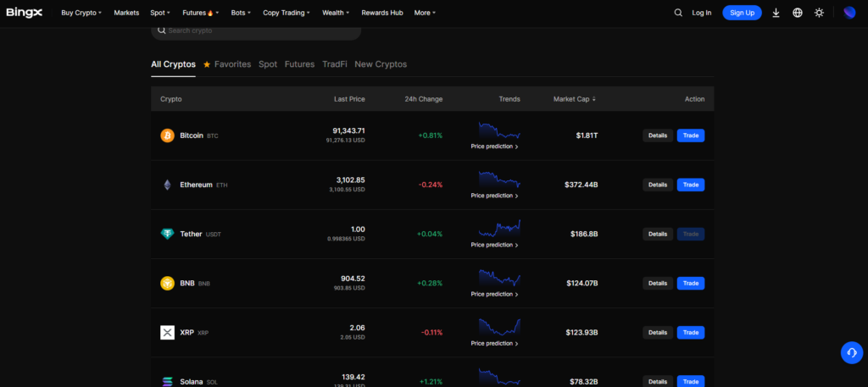Sort by Market Cap column header

[575, 99]
